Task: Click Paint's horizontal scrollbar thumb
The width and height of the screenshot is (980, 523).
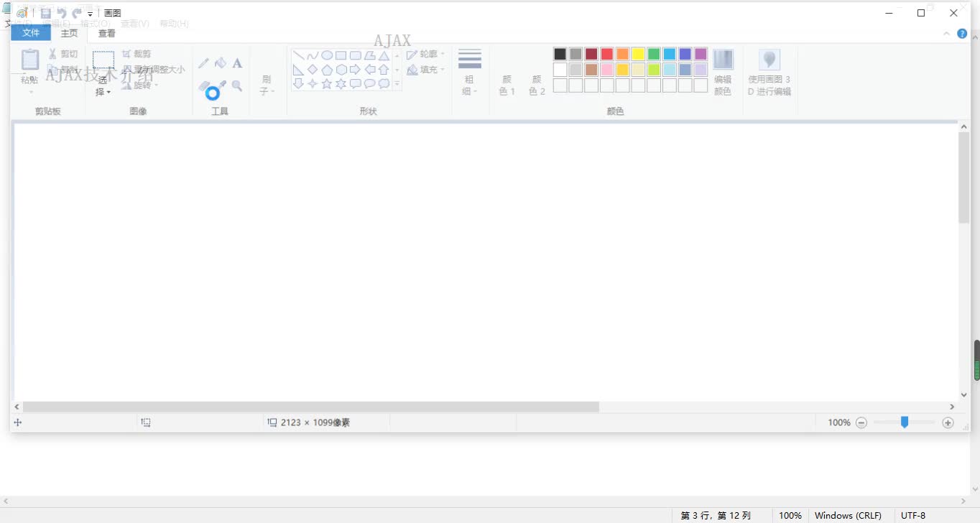Action: [x=311, y=407]
